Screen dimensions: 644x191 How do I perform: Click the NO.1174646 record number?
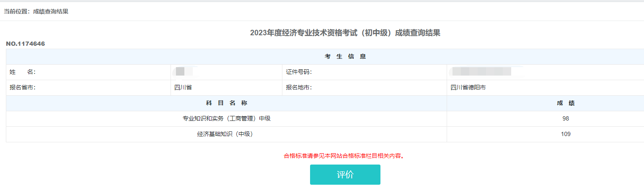(x=26, y=44)
